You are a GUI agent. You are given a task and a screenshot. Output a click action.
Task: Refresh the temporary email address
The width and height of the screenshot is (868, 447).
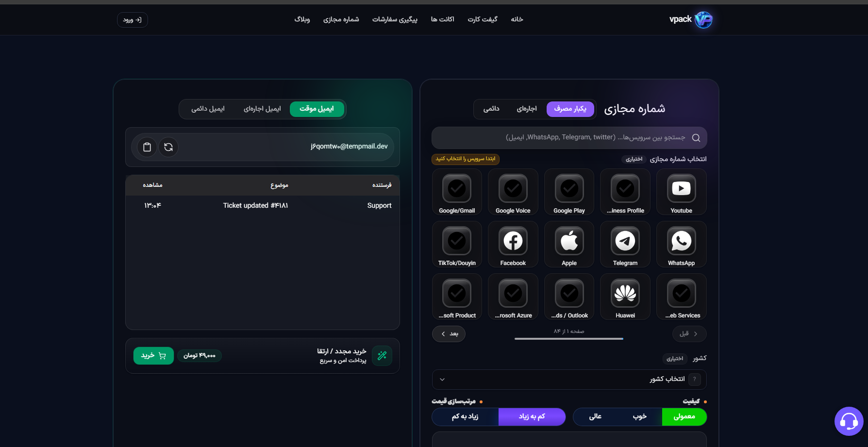click(168, 147)
